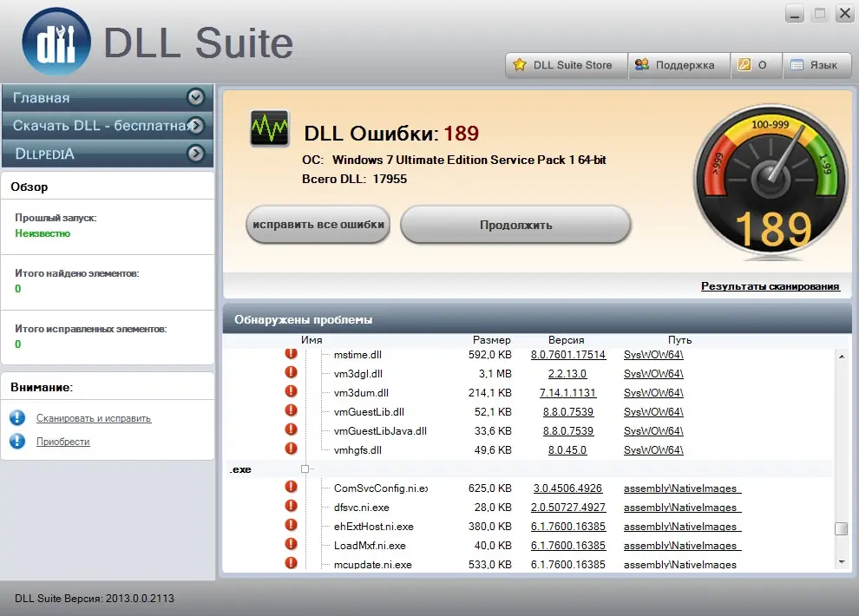Click the Продолжить button
859x616 pixels.
[515, 225]
